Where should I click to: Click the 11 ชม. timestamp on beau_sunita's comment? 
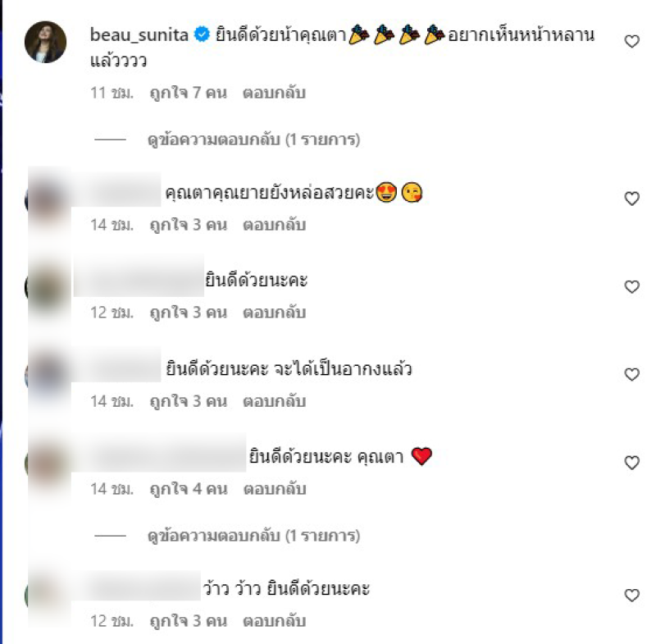[x=112, y=93]
